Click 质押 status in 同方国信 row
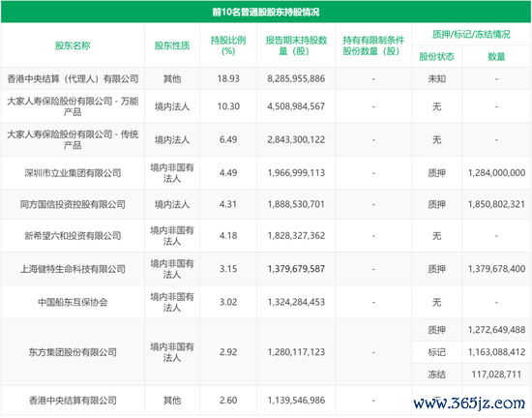The height and width of the screenshot is (418, 532). click(436, 204)
